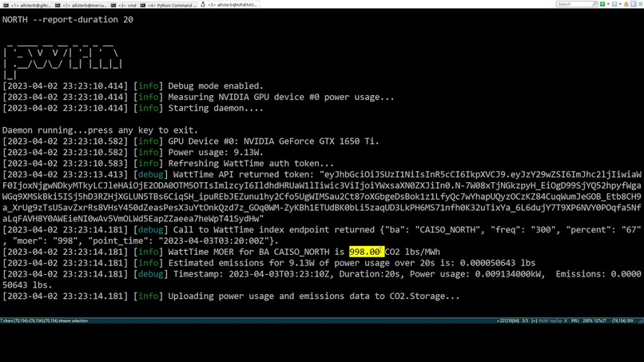644x362 pixels.
Task: Click the Linux penguin icon on tab 5
Action: [x=203, y=5]
